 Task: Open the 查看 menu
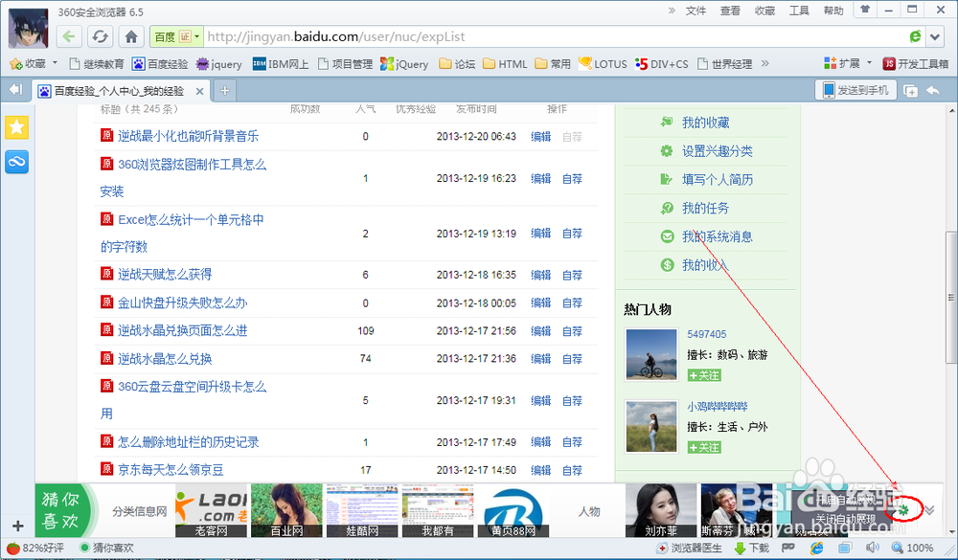(x=730, y=11)
